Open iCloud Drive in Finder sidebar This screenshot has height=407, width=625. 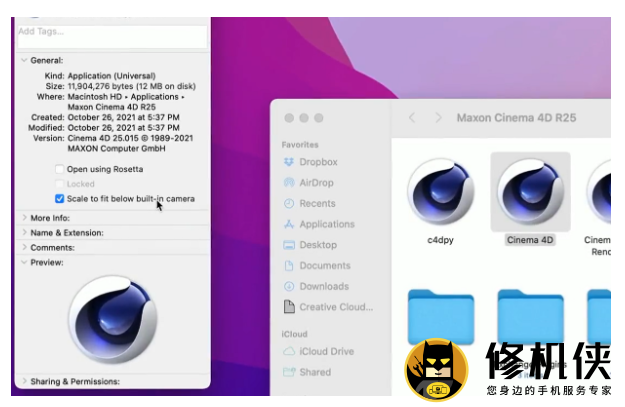(x=327, y=351)
